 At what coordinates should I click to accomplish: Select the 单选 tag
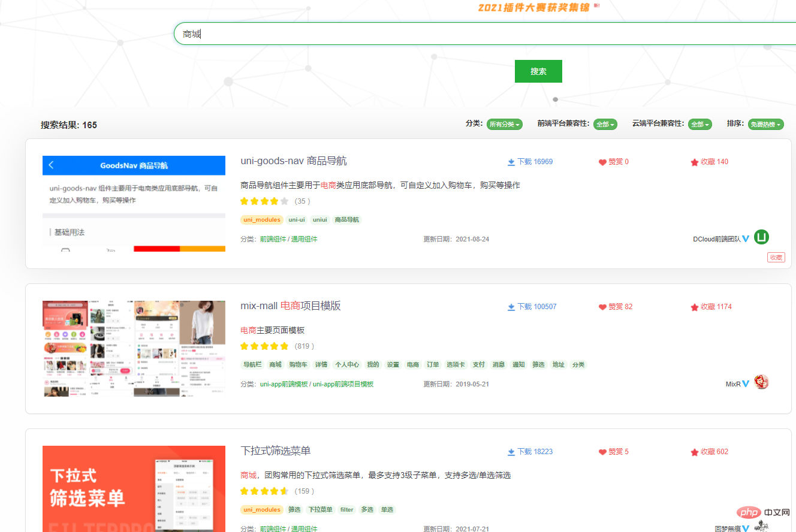[x=387, y=510]
